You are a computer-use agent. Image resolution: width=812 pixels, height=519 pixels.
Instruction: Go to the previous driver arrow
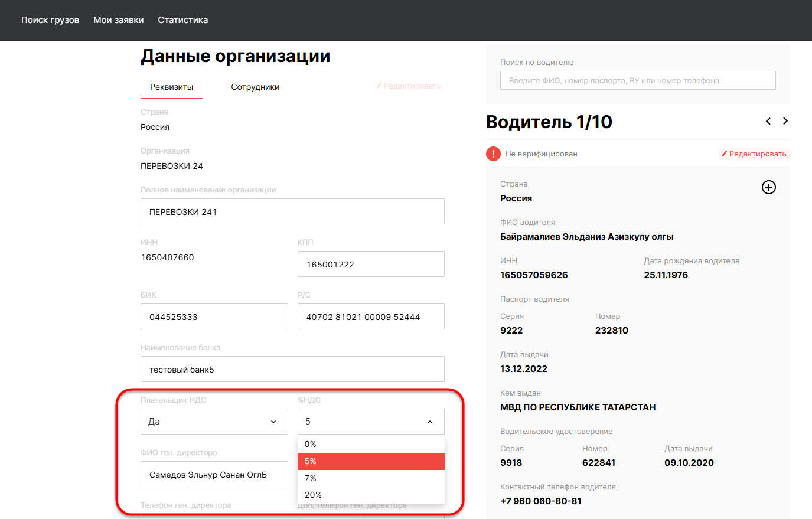click(x=768, y=121)
